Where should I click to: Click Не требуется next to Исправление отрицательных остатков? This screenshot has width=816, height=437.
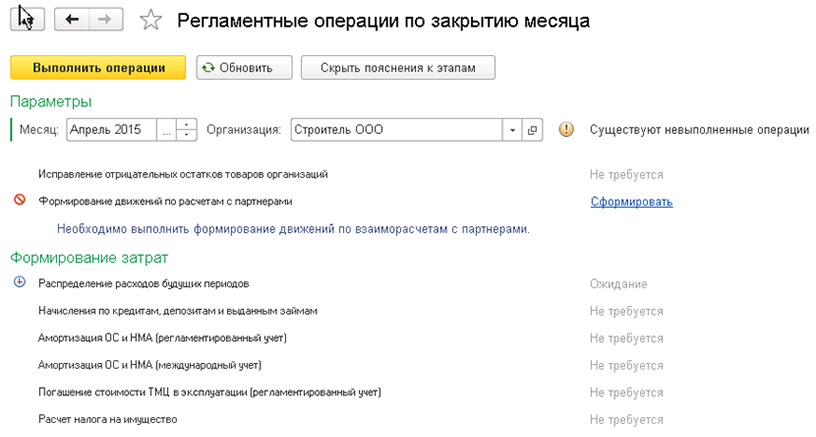pos(627,175)
